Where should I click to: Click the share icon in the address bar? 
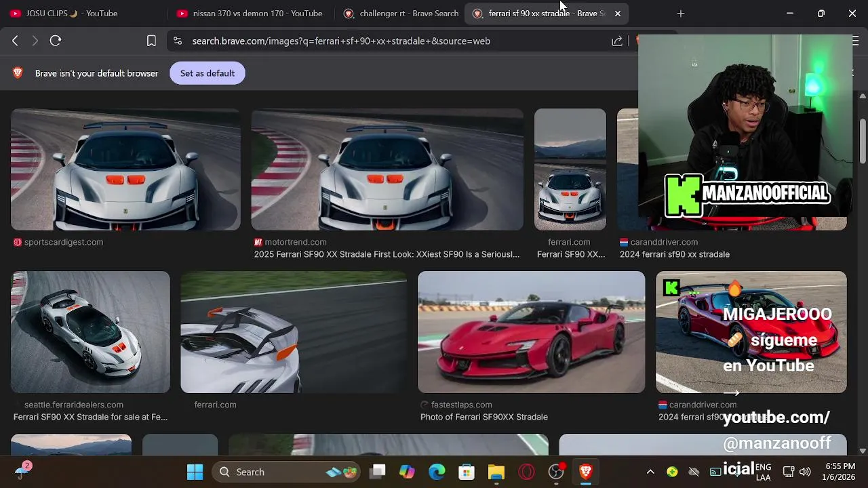(x=617, y=41)
